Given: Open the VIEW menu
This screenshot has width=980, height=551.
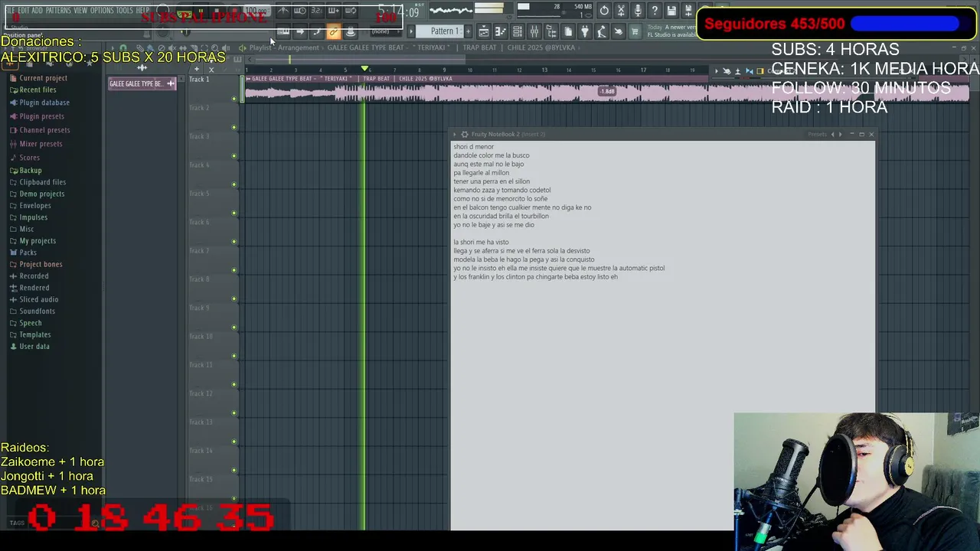Looking at the screenshot, I should [80, 11].
